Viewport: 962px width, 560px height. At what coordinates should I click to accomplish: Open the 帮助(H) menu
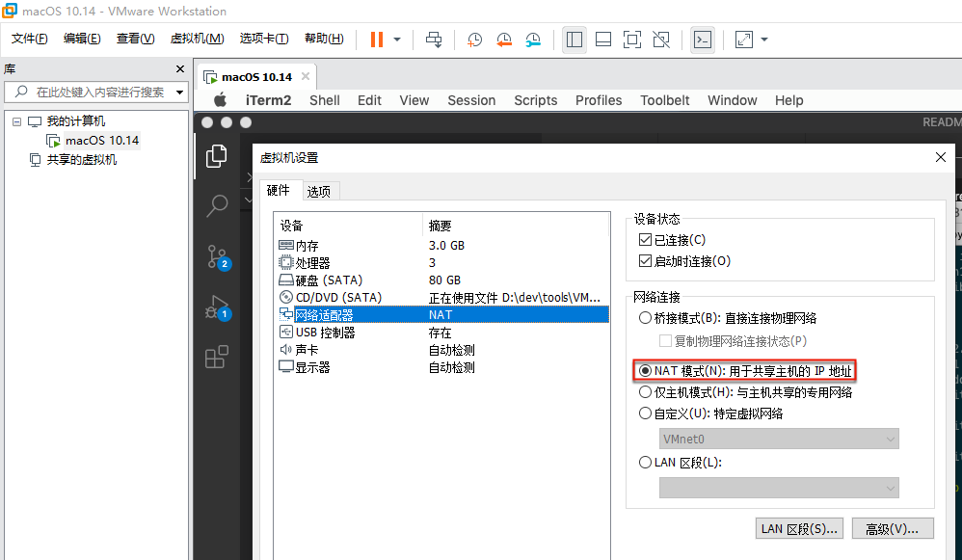[x=324, y=39]
